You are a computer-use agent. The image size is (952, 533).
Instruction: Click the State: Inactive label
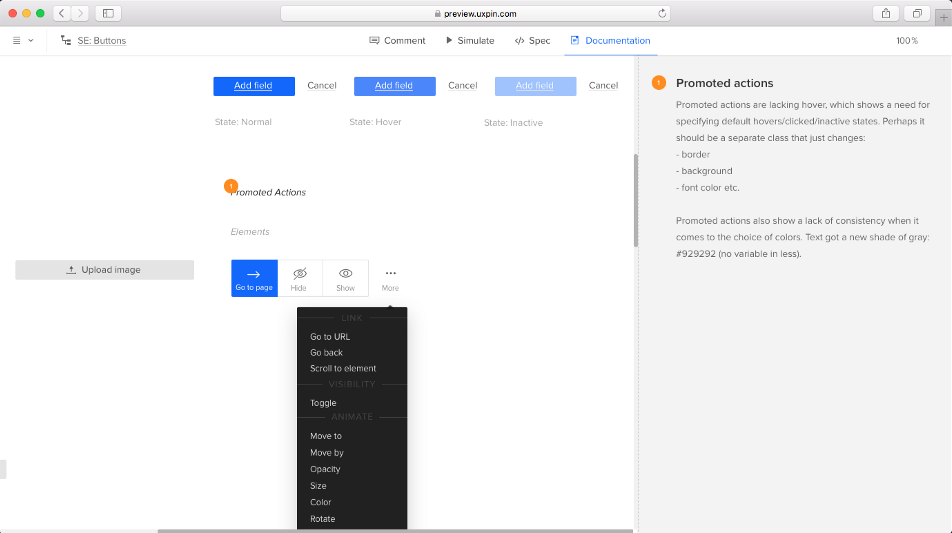click(513, 123)
